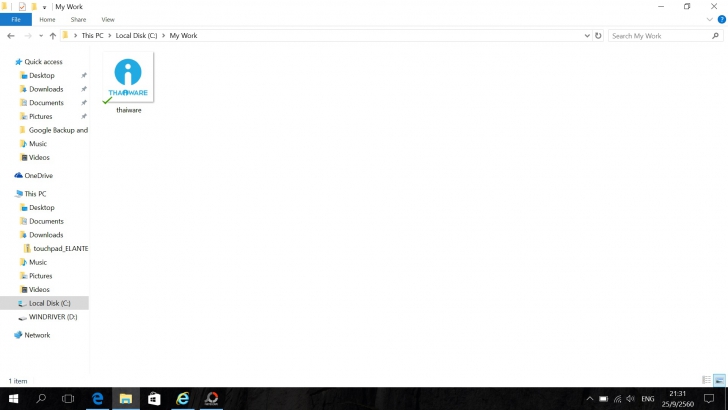Switch to details view layout

click(x=707, y=380)
